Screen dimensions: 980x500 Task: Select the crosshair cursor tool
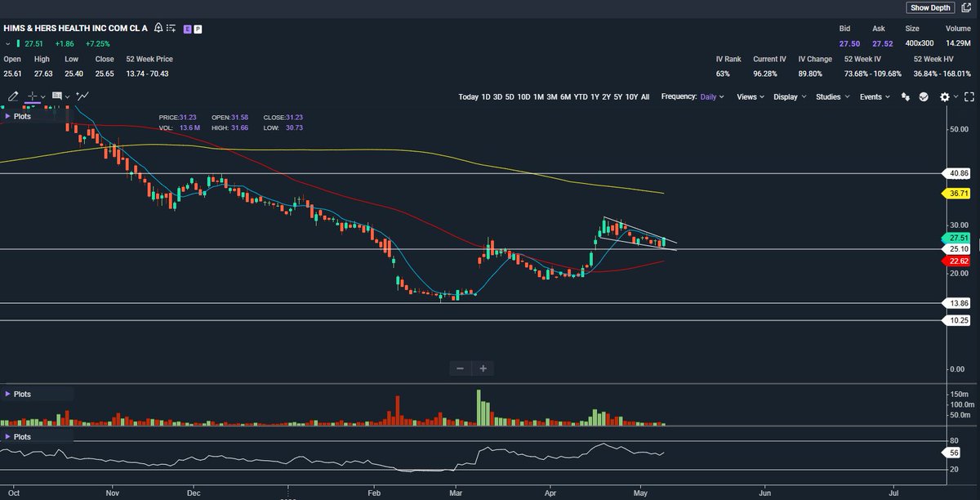33,96
